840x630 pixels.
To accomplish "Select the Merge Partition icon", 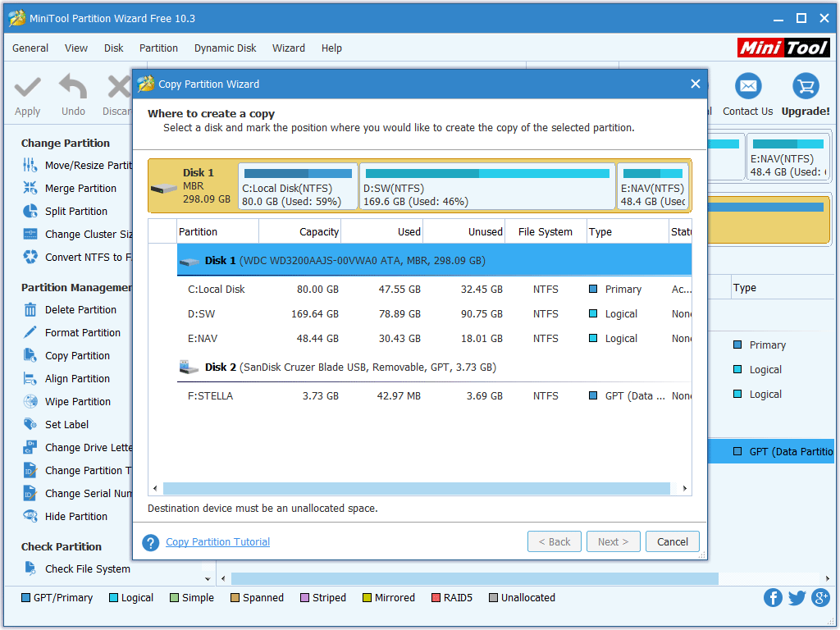I will click(x=30, y=188).
